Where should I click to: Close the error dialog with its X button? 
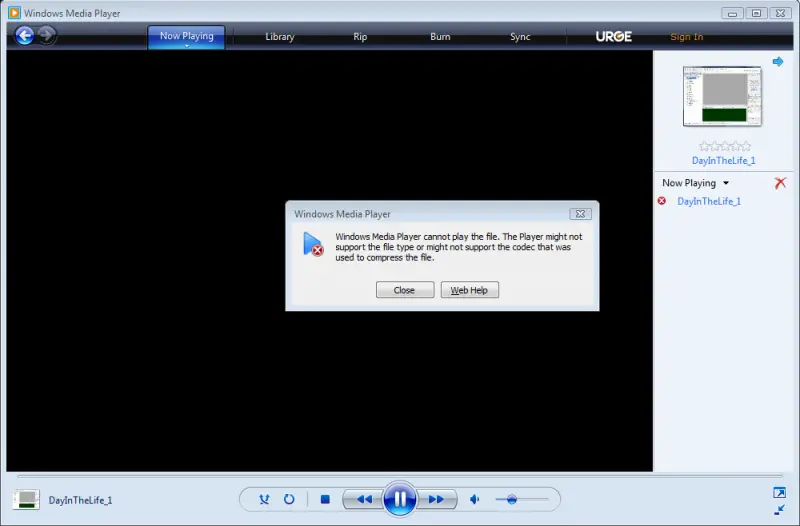(581, 214)
